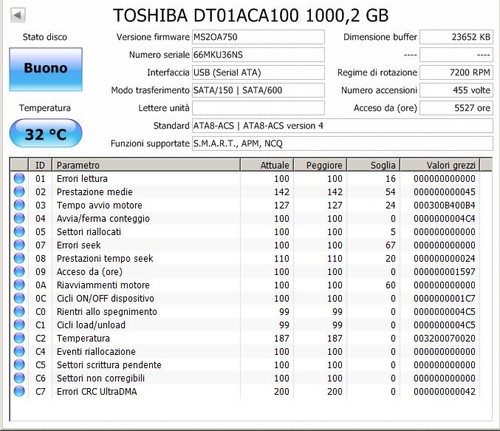This screenshot has height=431, width=500.
Task: Sort by the Soglia column header
Action: pyautogui.click(x=374, y=165)
